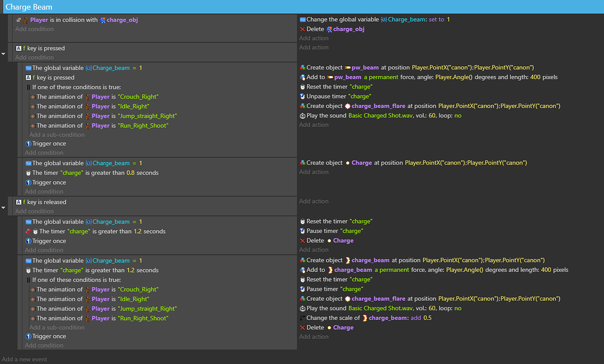604x364 pixels.
Task: Click the charge_obj object icon in the collision condition
Action: [x=102, y=19]
